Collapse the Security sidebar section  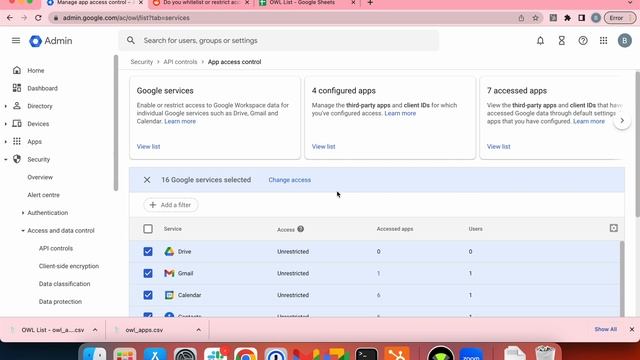[6, 160]
